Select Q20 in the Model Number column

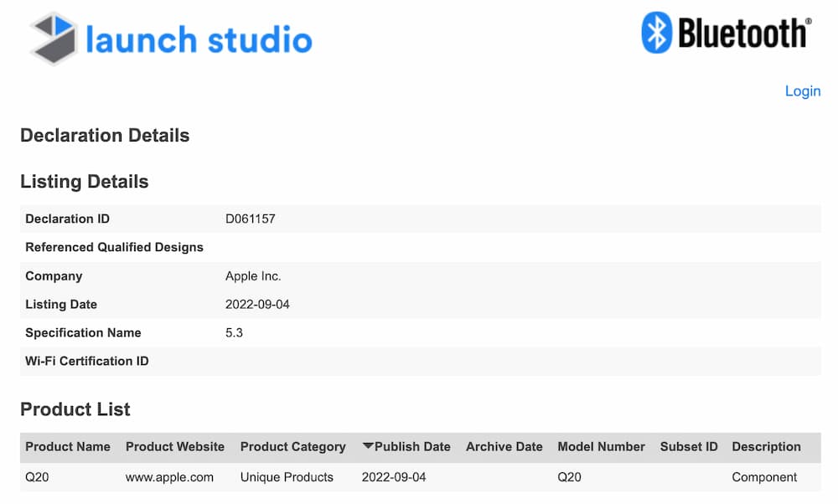coord(569,477)
